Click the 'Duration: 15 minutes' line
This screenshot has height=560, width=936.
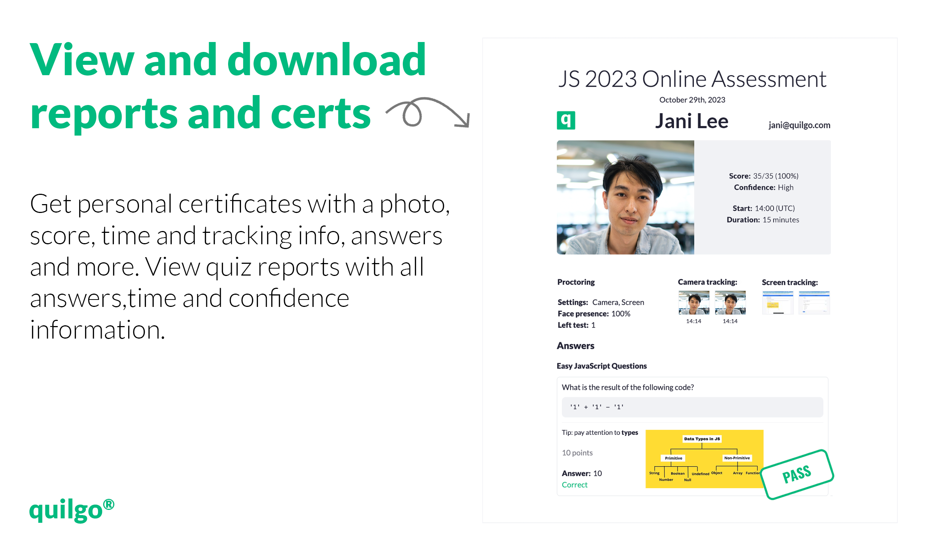763,220
